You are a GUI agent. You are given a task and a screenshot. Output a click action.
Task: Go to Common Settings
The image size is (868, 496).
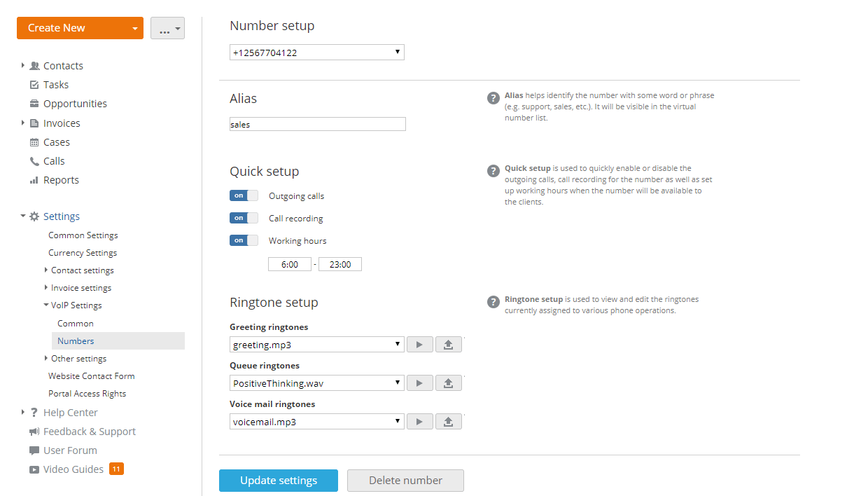[83, 235]
